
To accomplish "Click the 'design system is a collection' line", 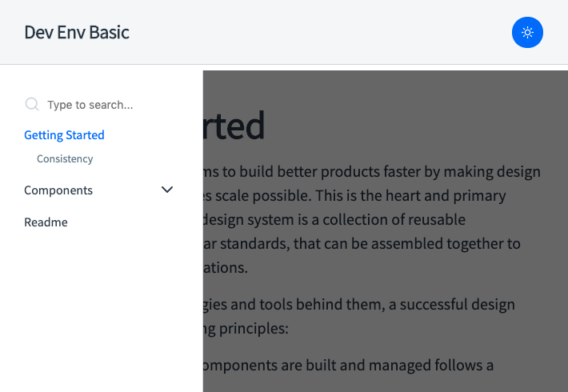I will click(x=334, y=219).
